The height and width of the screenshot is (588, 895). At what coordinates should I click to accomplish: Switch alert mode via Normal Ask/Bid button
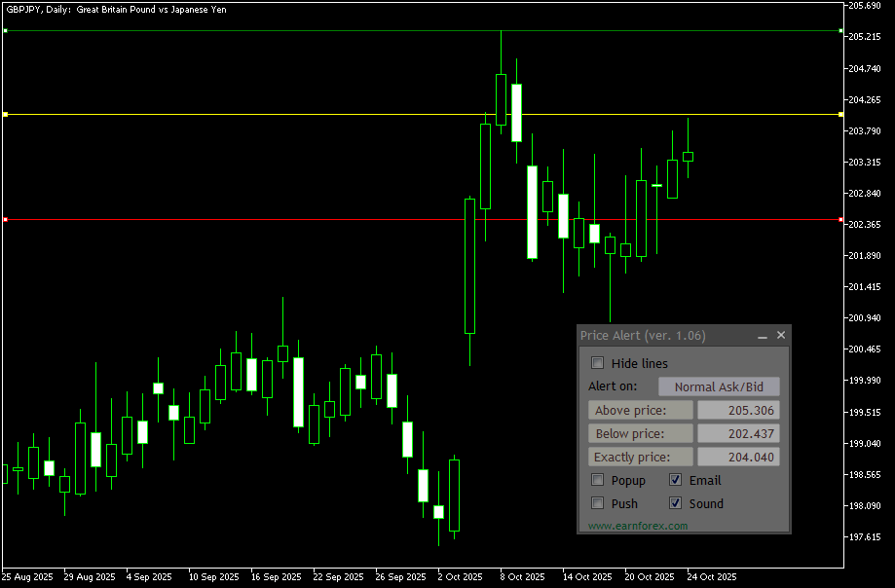[719, 386]
